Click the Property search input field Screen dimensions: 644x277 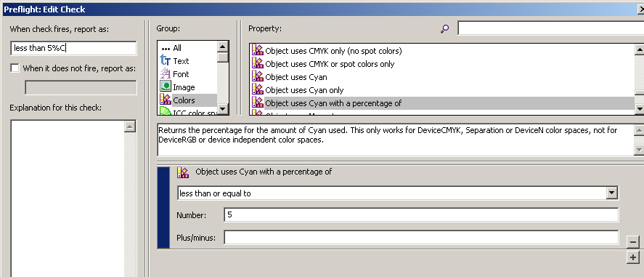[x=551, y=28]
